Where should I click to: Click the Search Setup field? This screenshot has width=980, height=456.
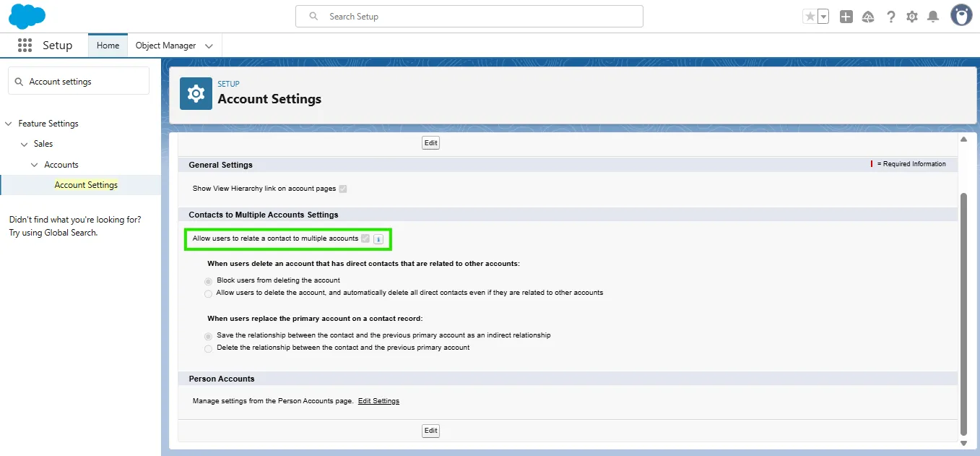click(x=469, y=17)
